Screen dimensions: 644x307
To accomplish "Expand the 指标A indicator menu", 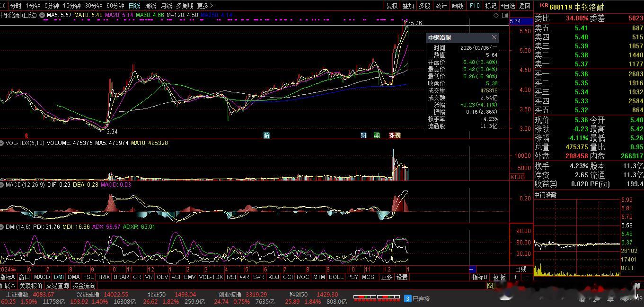I will [x=8, y=277].
